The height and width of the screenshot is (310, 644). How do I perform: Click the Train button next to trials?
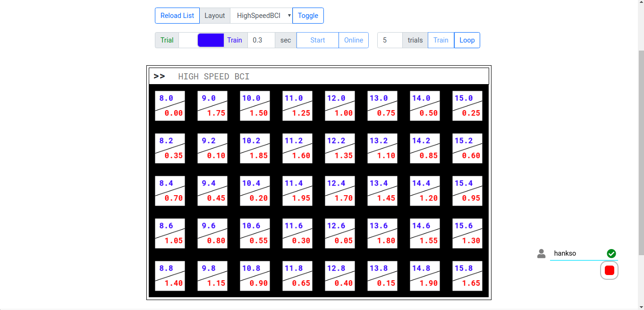[441, 40]
